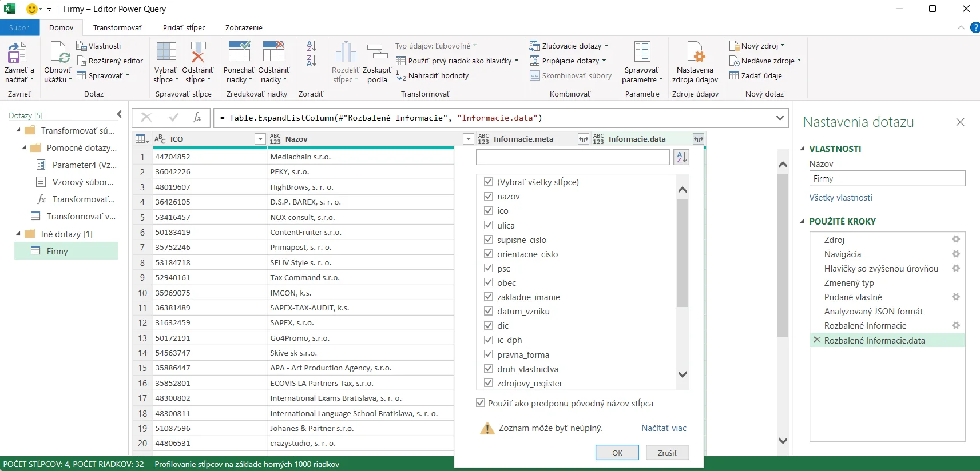Open Nastavenia zdroja údajov
Screen dimensions: 980x471
tap(695, 62)
